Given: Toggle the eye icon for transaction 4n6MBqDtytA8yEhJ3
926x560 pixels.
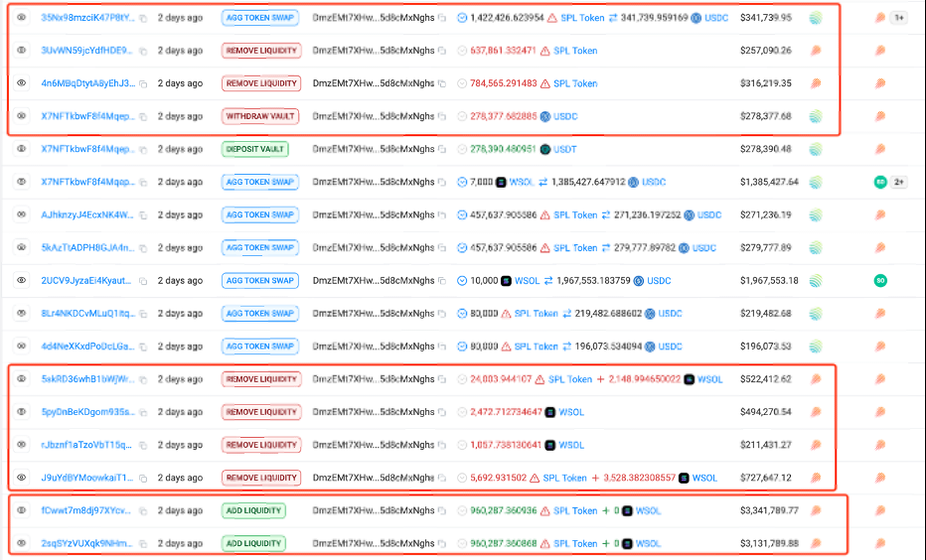Looking at the screenshot, I should [21, 83].
